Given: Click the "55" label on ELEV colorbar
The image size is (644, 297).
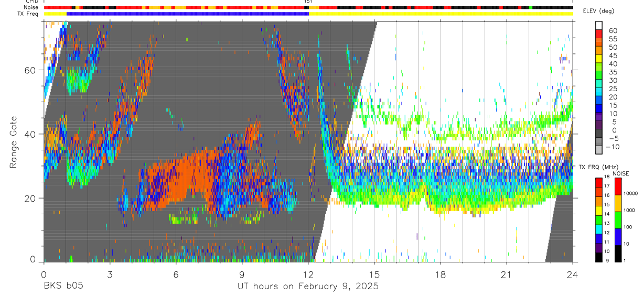Looking at the screenshot, I should (613, 39).
